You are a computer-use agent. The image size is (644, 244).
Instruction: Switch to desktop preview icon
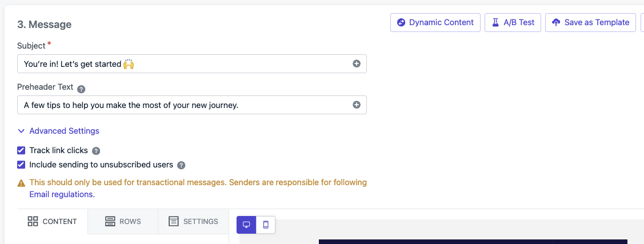[x=246, y=225]
